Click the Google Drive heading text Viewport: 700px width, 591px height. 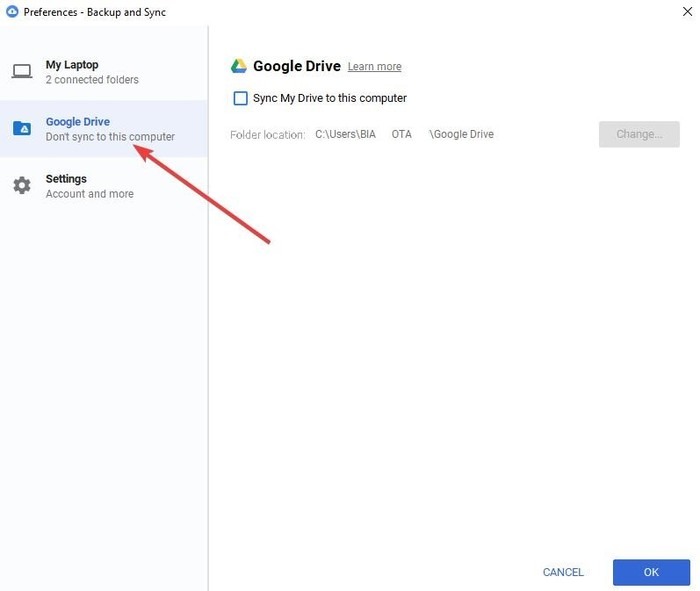[297, 66]
